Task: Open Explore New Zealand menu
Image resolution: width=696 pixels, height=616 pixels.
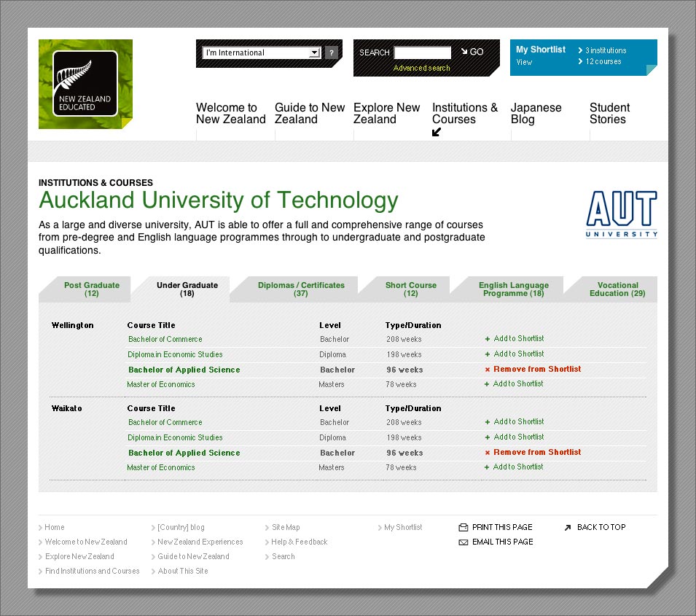Action: click(386, 113)
